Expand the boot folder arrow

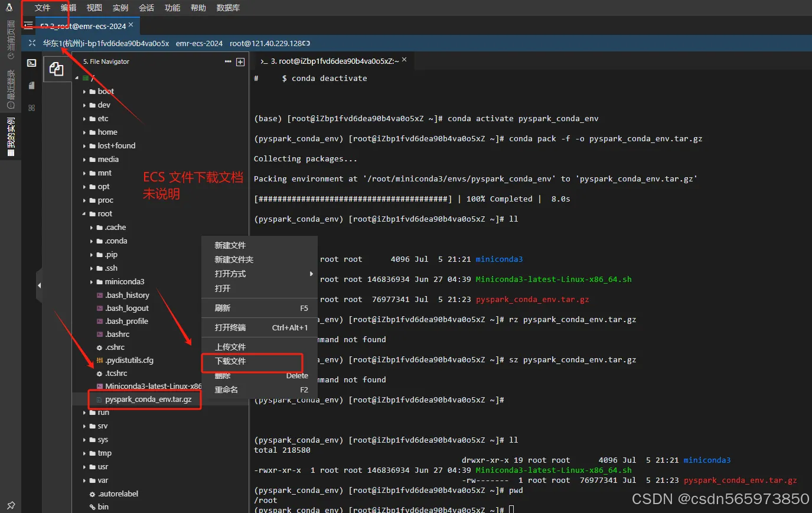pos(84,92)
